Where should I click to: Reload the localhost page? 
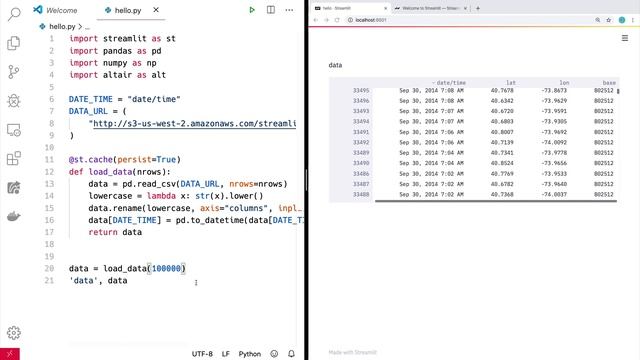(337, 20)
